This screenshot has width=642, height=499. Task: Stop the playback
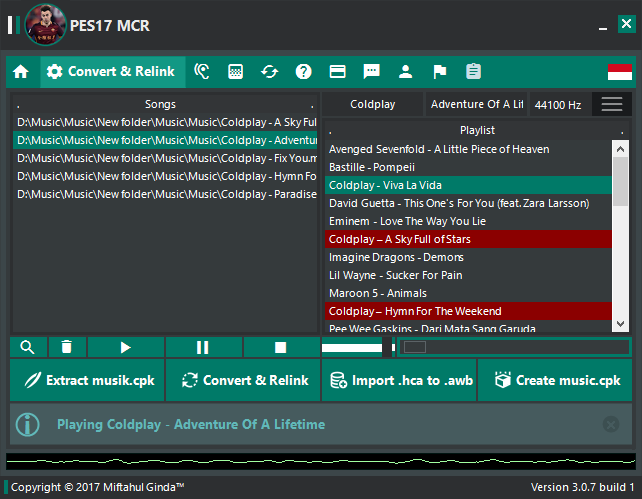[280, 348]
